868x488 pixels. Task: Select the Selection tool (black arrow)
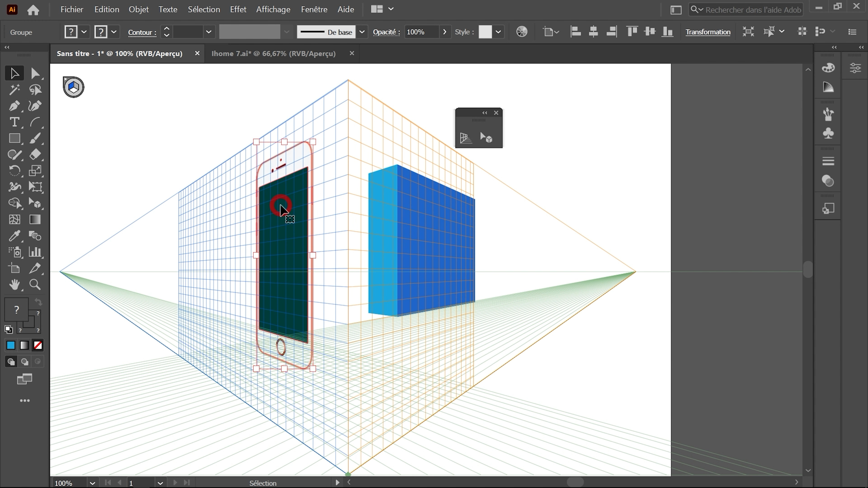(x=14, y=73)
